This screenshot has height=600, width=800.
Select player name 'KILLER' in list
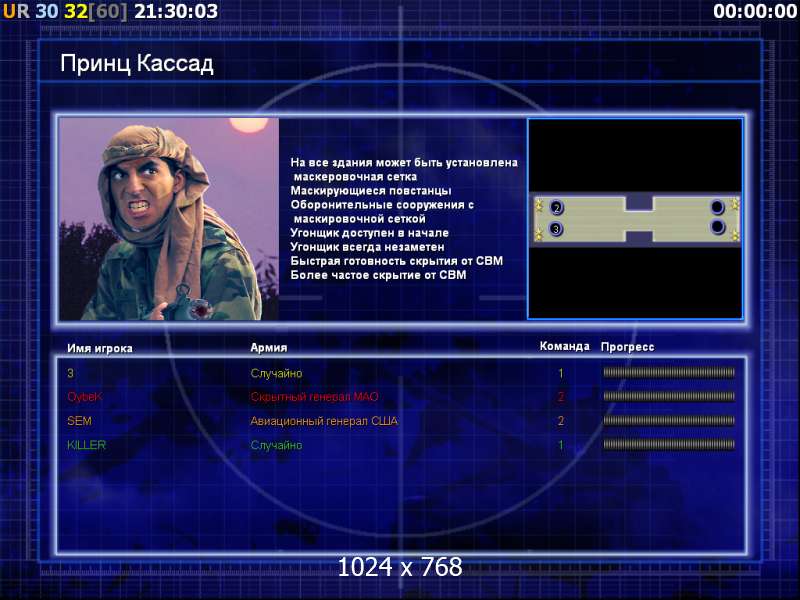point(86,445)
